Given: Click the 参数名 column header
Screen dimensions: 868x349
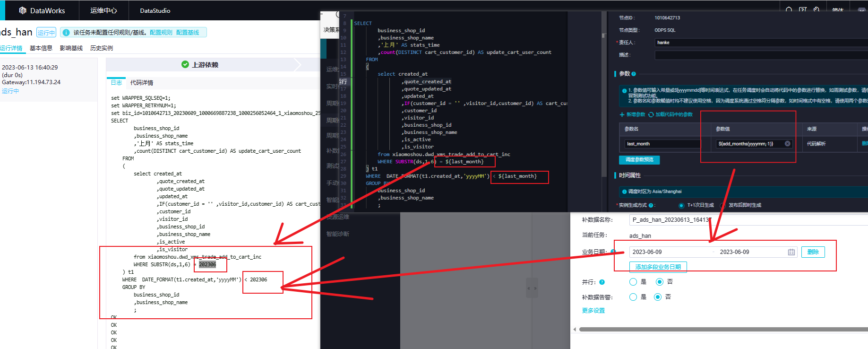Looking at the screenshot, I should point(631,129).
